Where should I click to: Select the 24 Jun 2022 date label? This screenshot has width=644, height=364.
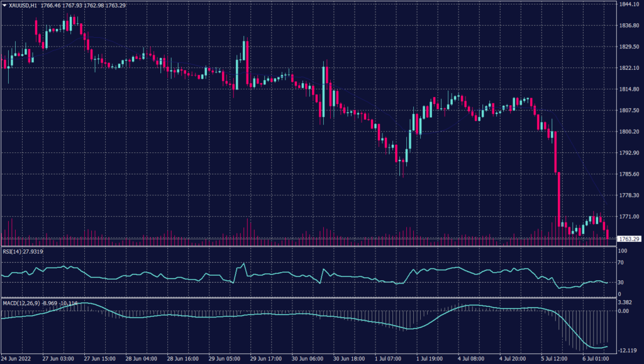[16, 359]
